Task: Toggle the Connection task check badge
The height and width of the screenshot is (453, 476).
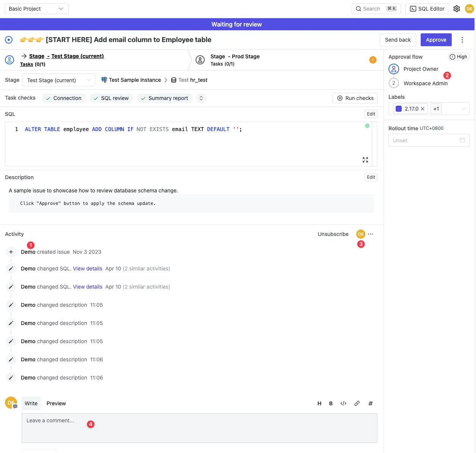Action: pos(64,98)
